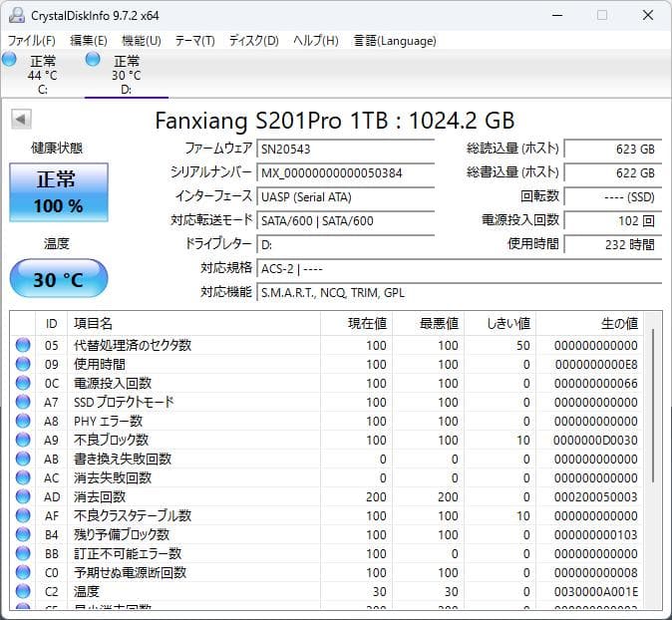The image size is (672, 620).
Task: Click the 現在値 column header
Action: 356,324
